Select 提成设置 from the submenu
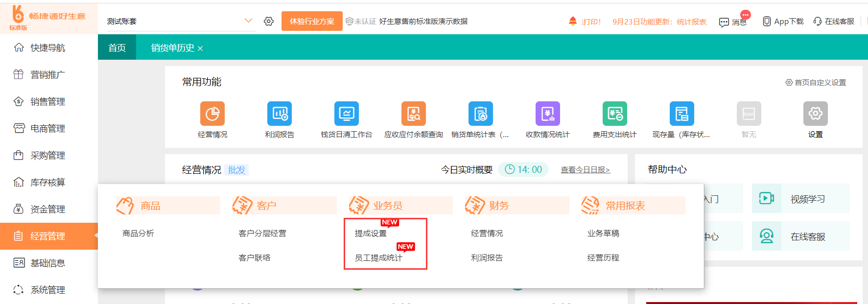Screen dimensions: 868x304 [371, 234]
